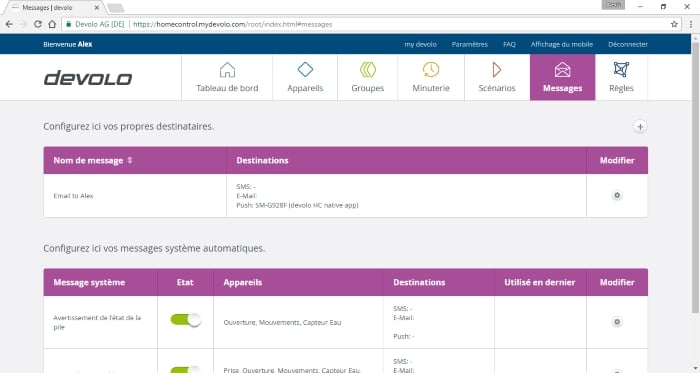The height and width of the screenshot is (373, 700).
Task: Click Etat column header
Action: (x=185, y=282)
